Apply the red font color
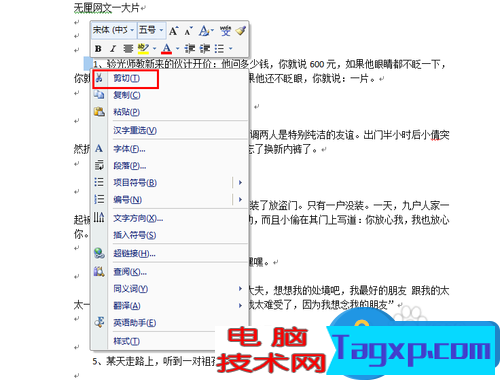The height and width of the screenshot is (380, 500). point(166,49)
